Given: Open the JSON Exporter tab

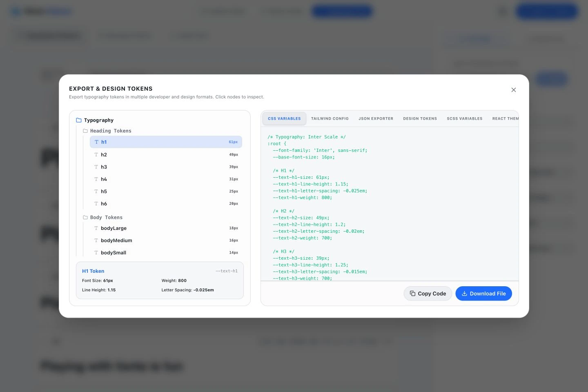Looking at the screenshot, I should [376, 119].
